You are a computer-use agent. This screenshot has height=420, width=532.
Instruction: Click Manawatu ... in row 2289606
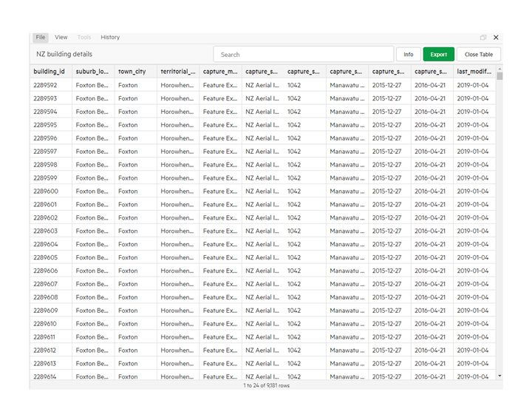(347, 271)
